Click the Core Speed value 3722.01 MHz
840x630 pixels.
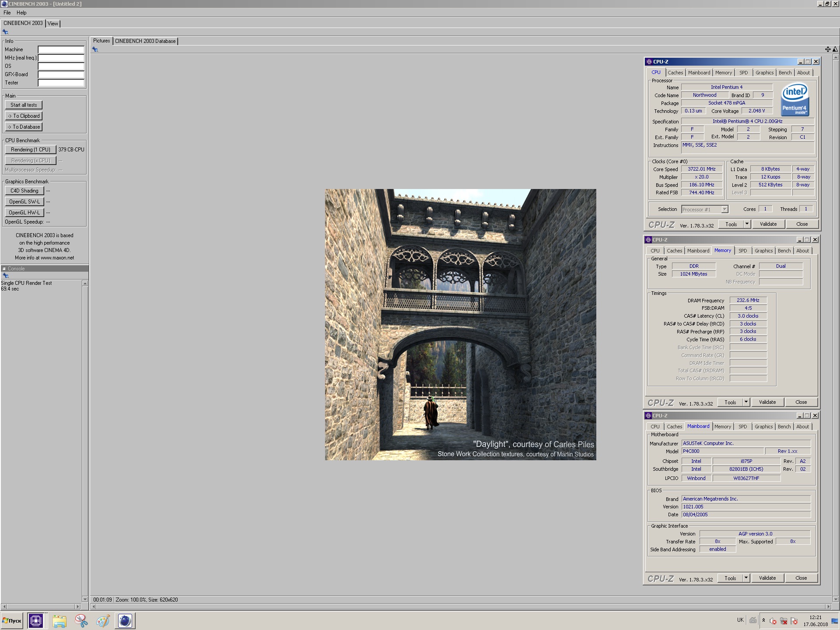tap(701, 169)
